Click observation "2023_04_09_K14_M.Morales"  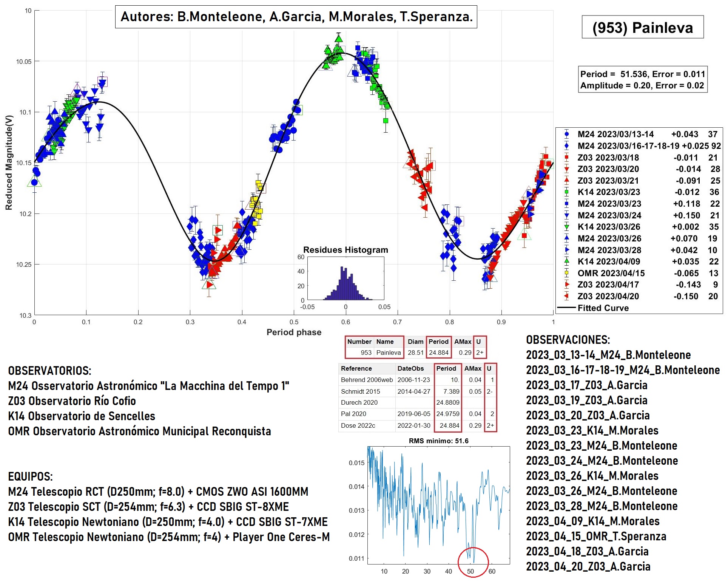point(593,521)
